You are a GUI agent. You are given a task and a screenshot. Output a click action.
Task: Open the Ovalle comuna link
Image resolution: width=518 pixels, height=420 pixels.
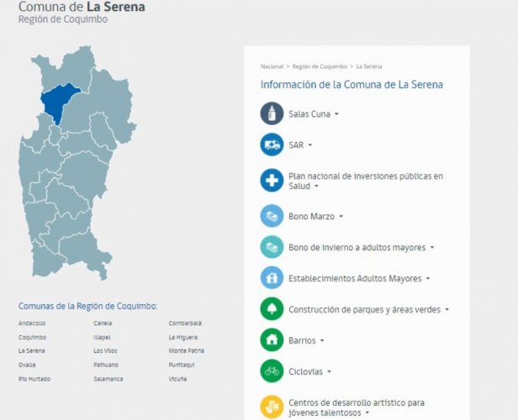coord(27,365)
